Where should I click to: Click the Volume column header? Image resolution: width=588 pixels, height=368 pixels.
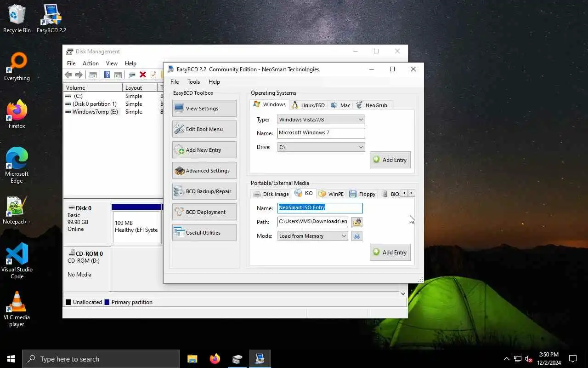(x=93, y=88)
